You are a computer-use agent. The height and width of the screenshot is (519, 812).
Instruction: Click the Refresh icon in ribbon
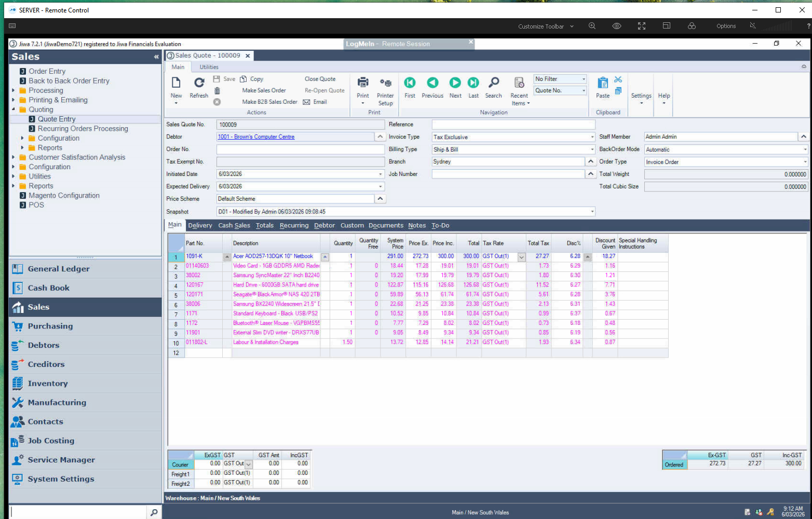199,83
